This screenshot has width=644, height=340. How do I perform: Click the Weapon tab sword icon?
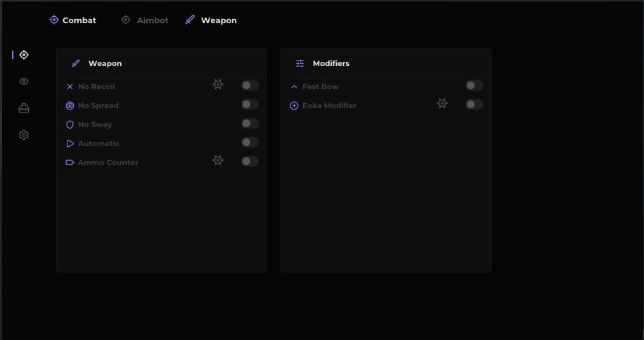pyautogui.click(x=190, y=20)
